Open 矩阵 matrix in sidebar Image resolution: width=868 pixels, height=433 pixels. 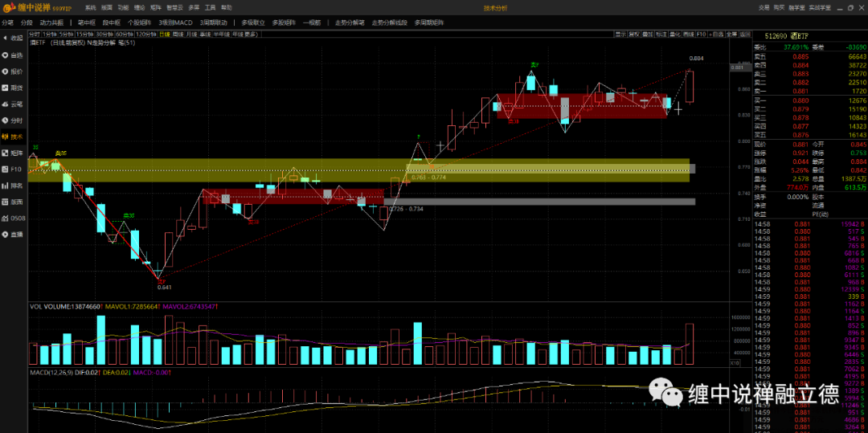12,153
